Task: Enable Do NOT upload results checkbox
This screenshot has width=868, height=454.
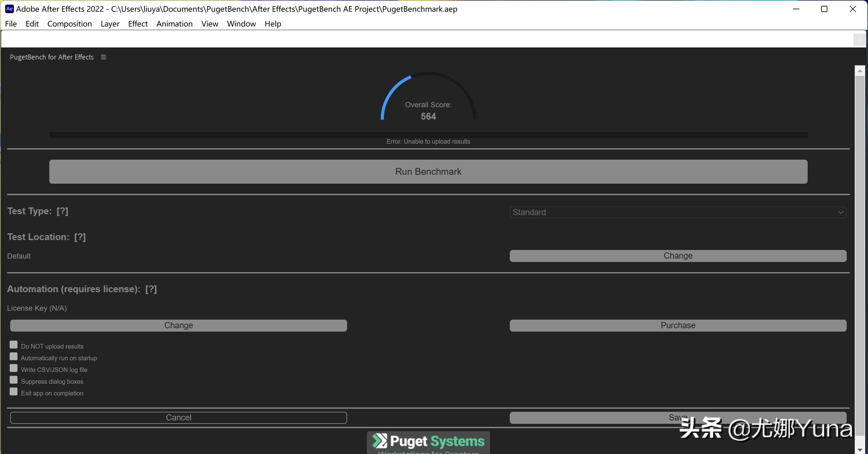Action: (14, 345)
